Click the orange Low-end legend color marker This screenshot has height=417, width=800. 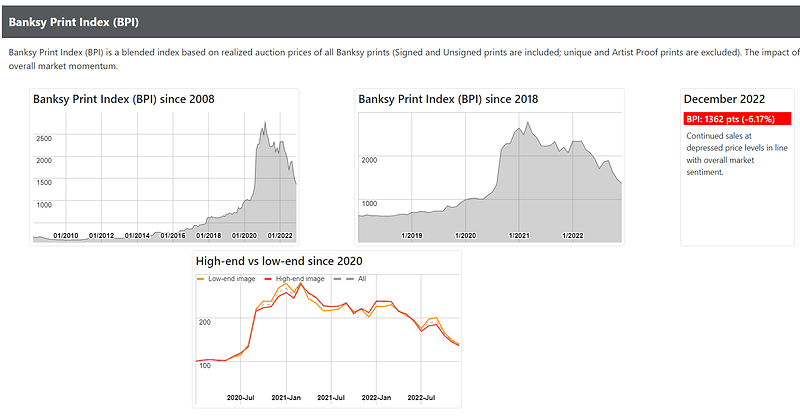(201, 279)
